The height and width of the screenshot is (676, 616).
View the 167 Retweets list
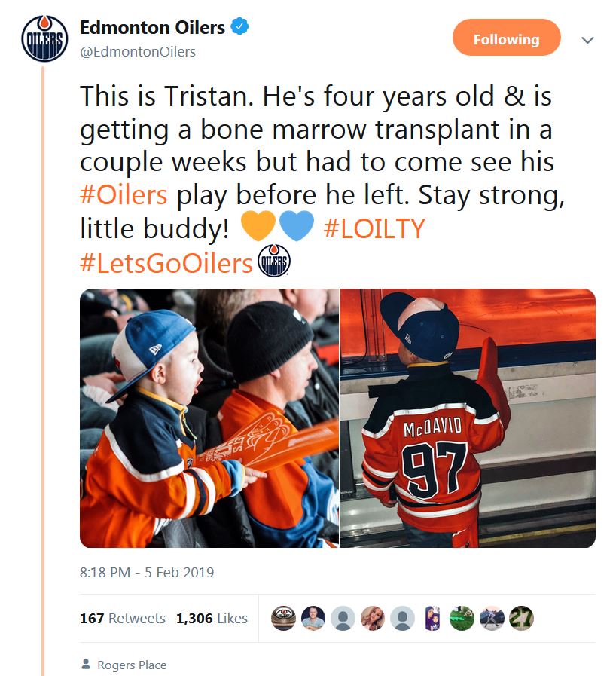(123, 618)
